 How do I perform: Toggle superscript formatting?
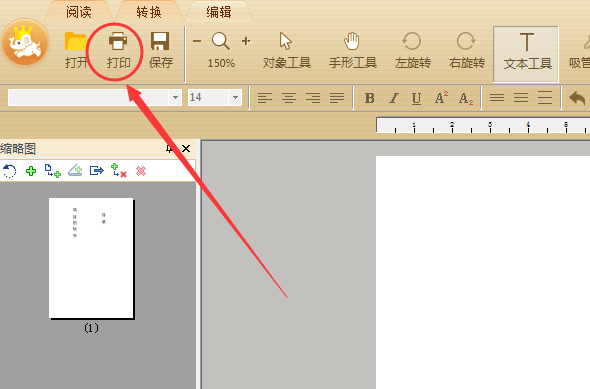[x=441, y=98]
